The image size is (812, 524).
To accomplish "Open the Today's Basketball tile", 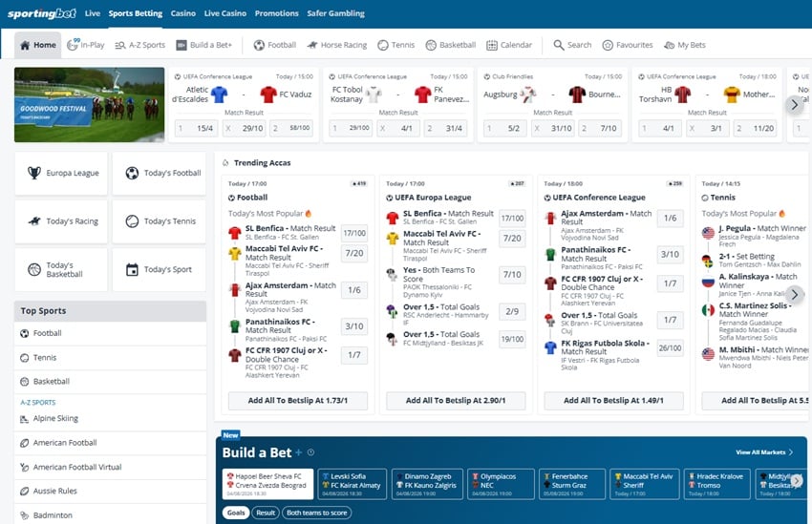I will tap(61, 269).
